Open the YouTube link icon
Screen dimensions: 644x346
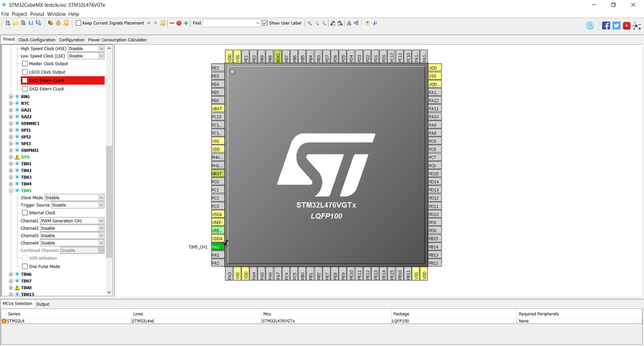pyautogui.click(x=627, y=26)
